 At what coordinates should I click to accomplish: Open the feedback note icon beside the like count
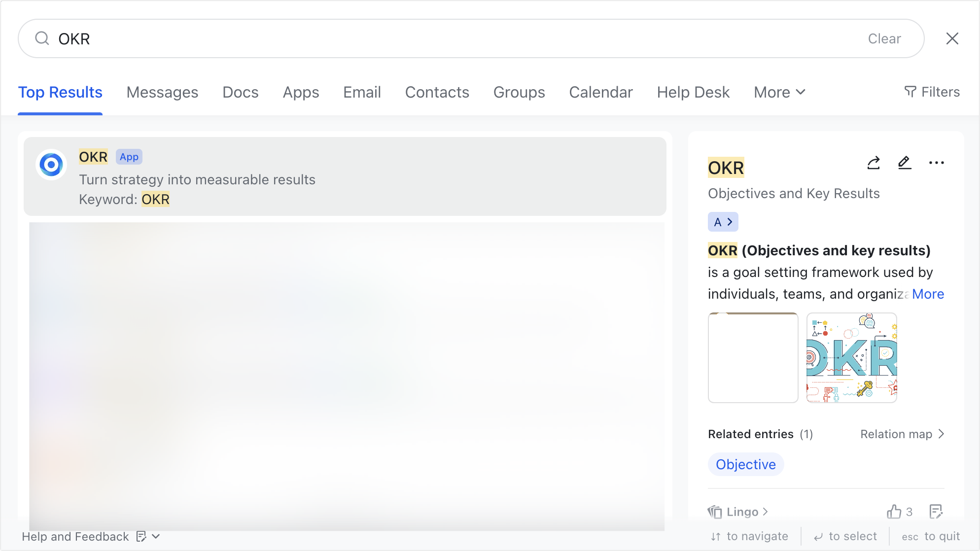coord(936,512)
